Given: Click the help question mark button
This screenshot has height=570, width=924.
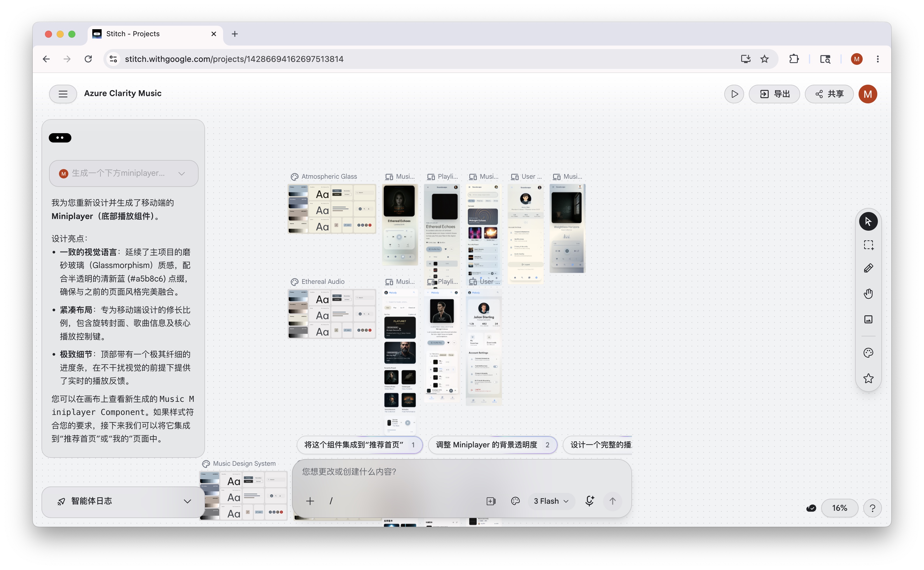Looking at the screenshot, I should pos(872,508).
